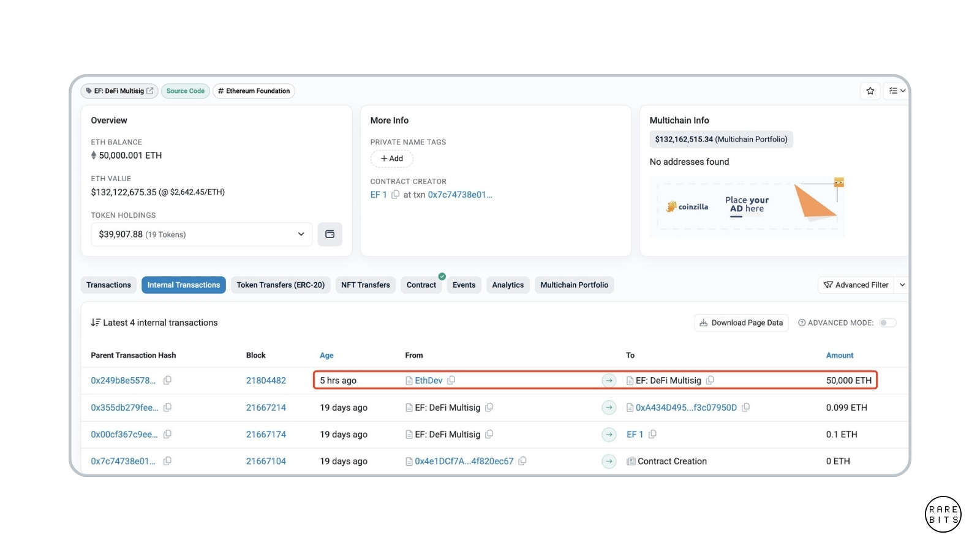Open parent transaction 0x355db279fee
The height and width of the screenshot is (551, 980).
pyautogui.click(x=124, y=408)
